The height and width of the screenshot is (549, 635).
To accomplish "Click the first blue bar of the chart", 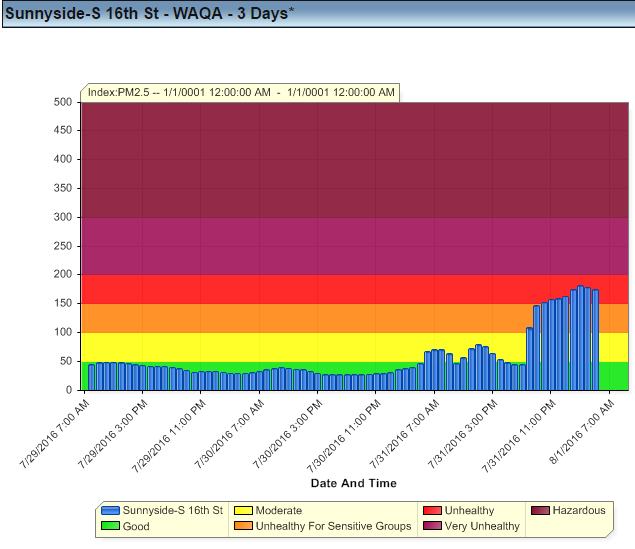I will 92,377.
